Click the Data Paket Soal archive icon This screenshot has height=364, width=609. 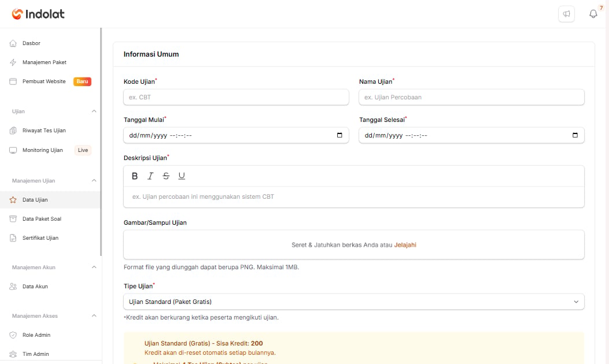click(x=13, y=219)
